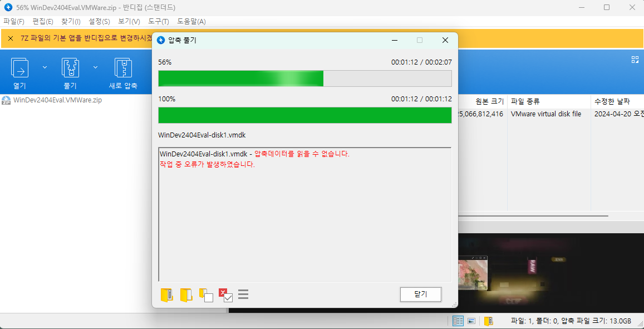The height and width of the screenshot is (329, 644).
Task: Click the VMware virtual disk file cell
Action: (x=546, y=114)
